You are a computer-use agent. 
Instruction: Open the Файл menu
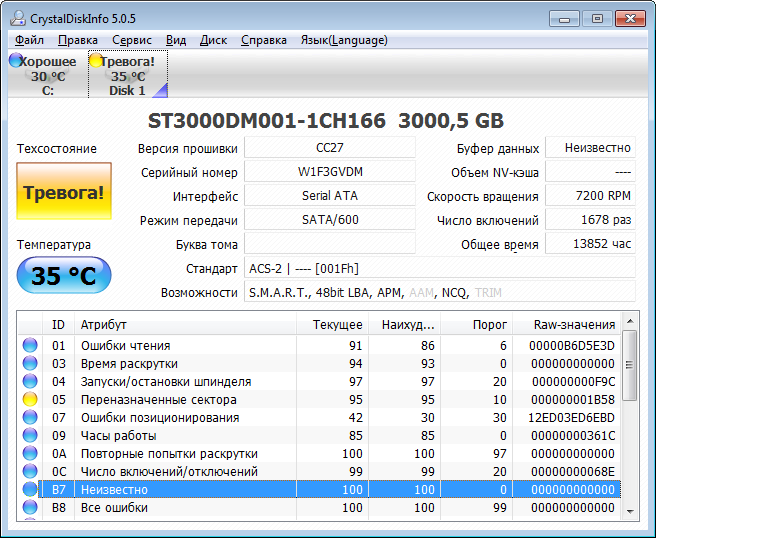(x=29, y=40)
